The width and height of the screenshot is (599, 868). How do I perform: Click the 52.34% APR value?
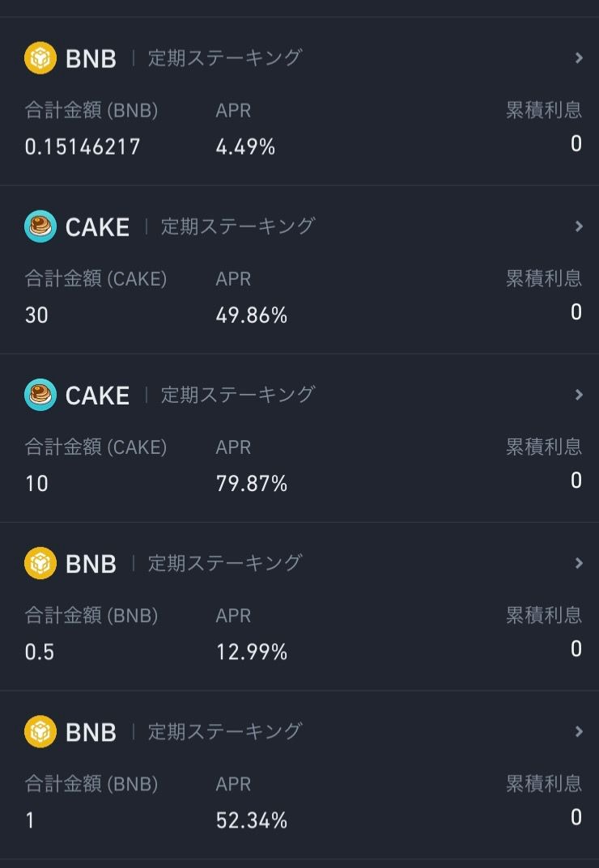coord(252,820)
